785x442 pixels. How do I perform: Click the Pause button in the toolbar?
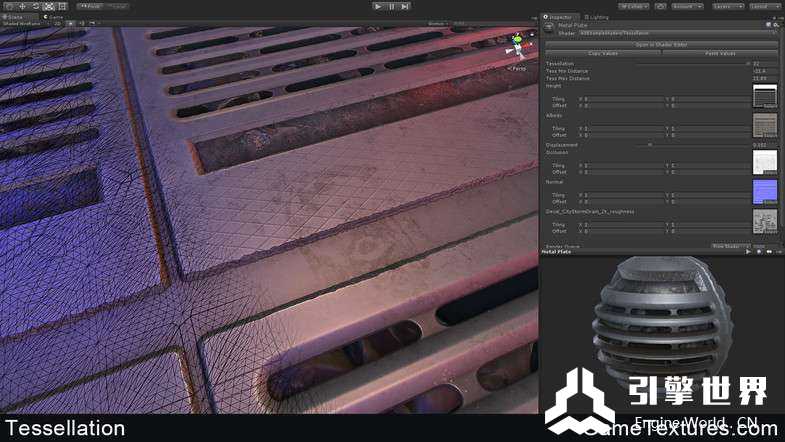(391, 7)
